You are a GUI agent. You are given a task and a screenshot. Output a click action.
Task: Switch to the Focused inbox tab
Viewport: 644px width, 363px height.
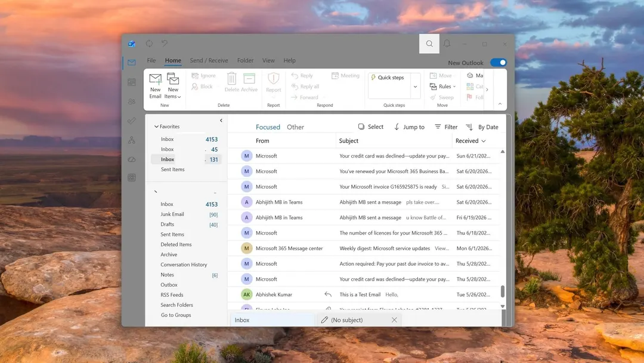click(x=268, y=127)
